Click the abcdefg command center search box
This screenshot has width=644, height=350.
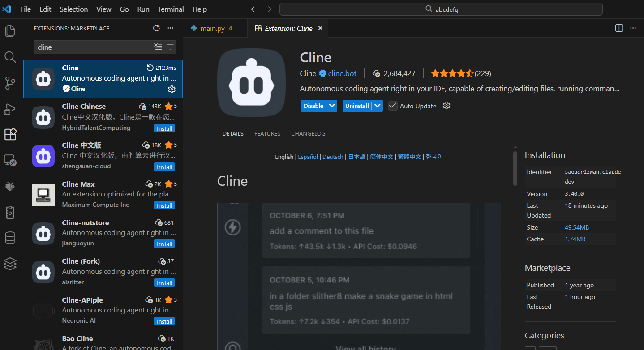[441, 9]
